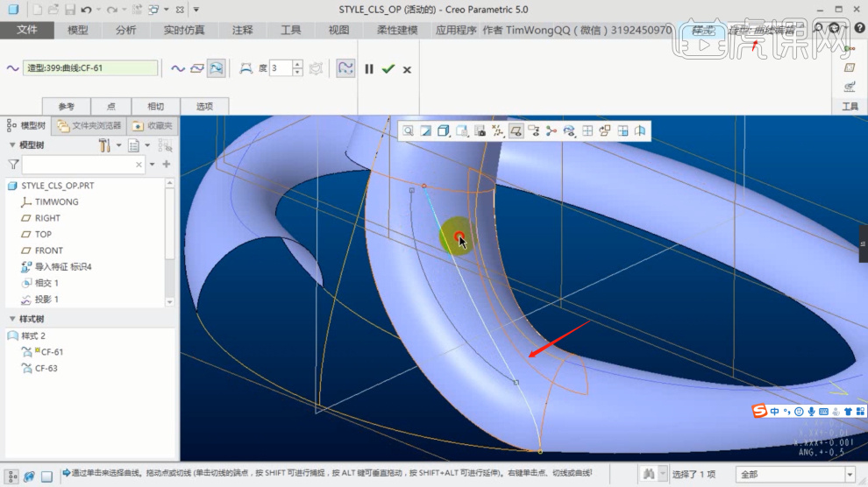Cancel the curve edit with X icon
868x487 pixels.
407,69
